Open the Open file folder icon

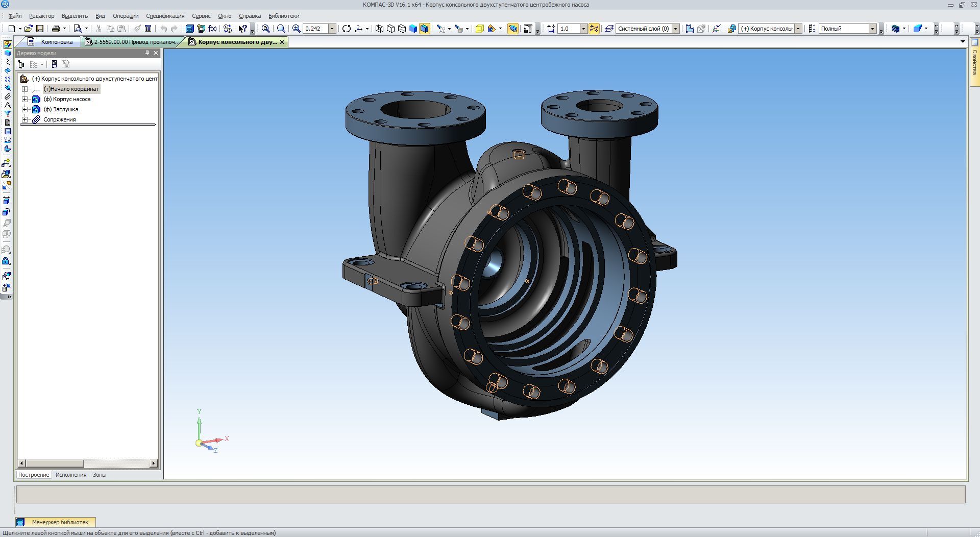click(28, 29)
